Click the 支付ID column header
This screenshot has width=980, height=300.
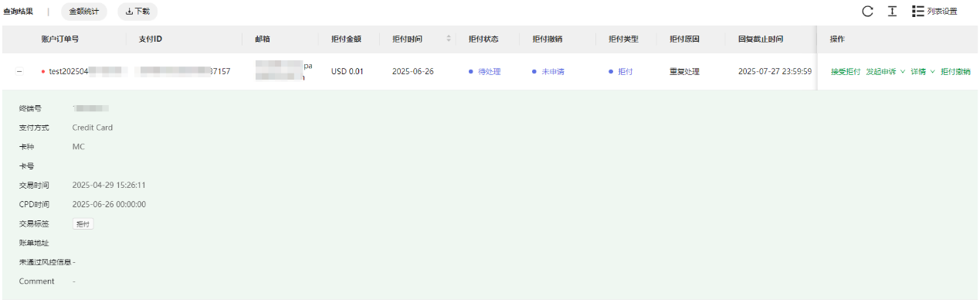point(151,39)
